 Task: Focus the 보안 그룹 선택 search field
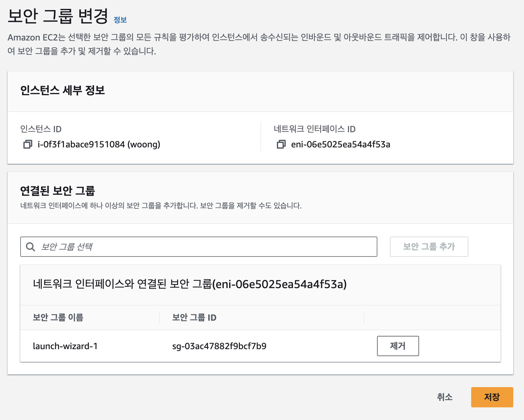[199, 247]
